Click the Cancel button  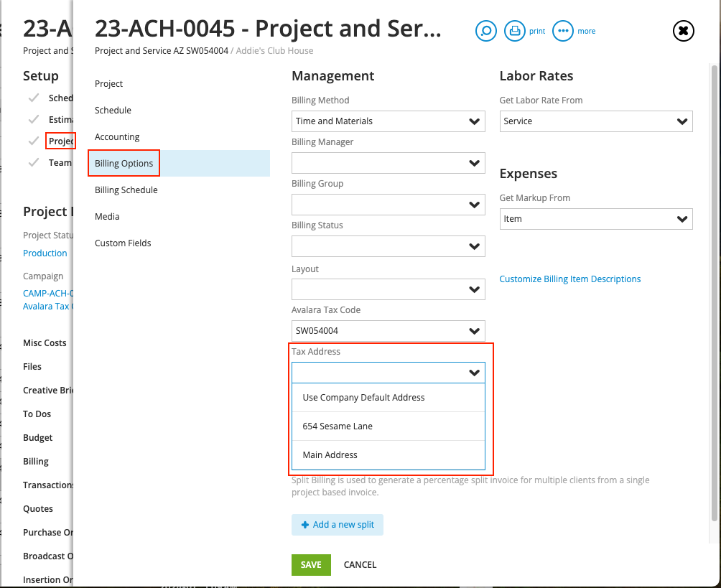pyautogui.click(x=360, y=565)
